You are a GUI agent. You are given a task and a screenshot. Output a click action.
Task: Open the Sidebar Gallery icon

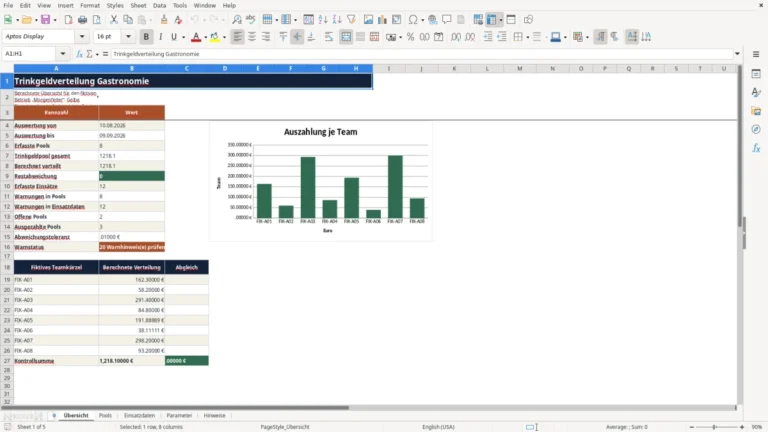coord(756,111)
